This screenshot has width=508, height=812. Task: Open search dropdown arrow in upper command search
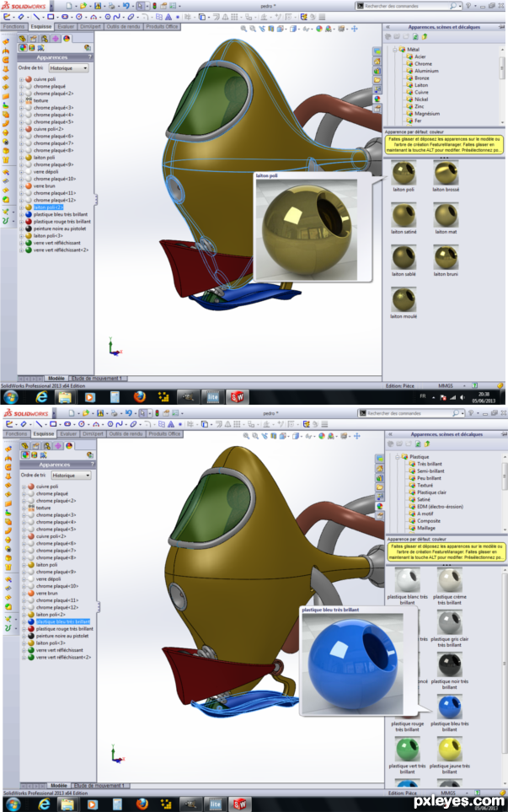click(460, 6)
